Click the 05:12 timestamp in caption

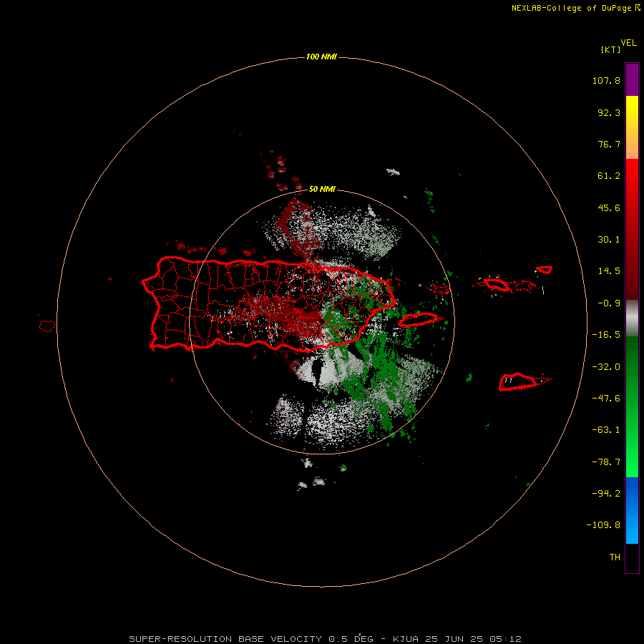[x=506, y=639]
